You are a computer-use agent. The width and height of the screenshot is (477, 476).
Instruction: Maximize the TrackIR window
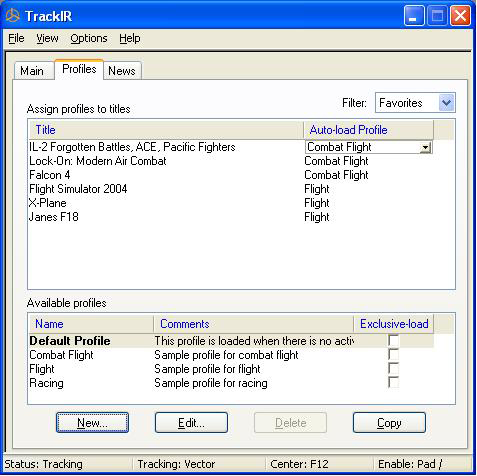point(437,16)
